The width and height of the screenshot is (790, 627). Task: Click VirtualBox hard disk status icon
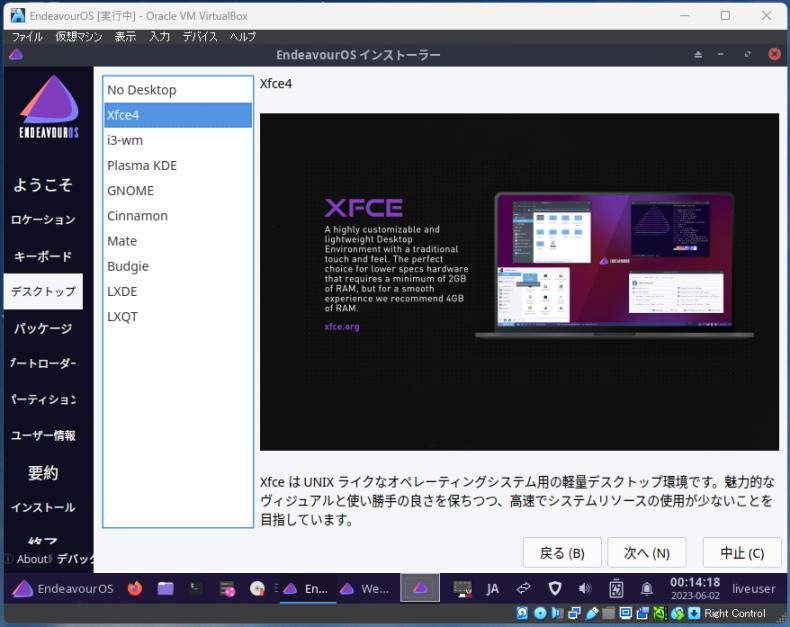(x=522, y=613)
